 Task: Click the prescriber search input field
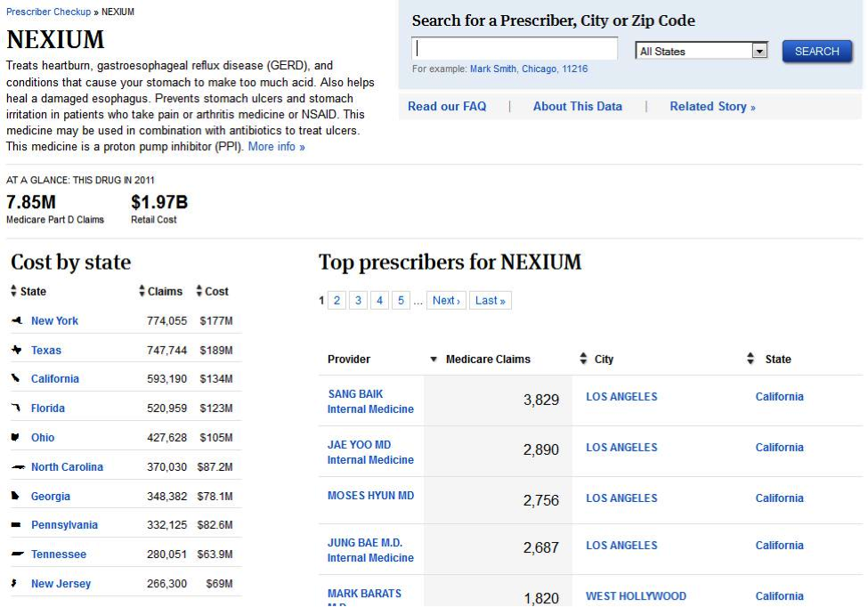tap(515, 49)
